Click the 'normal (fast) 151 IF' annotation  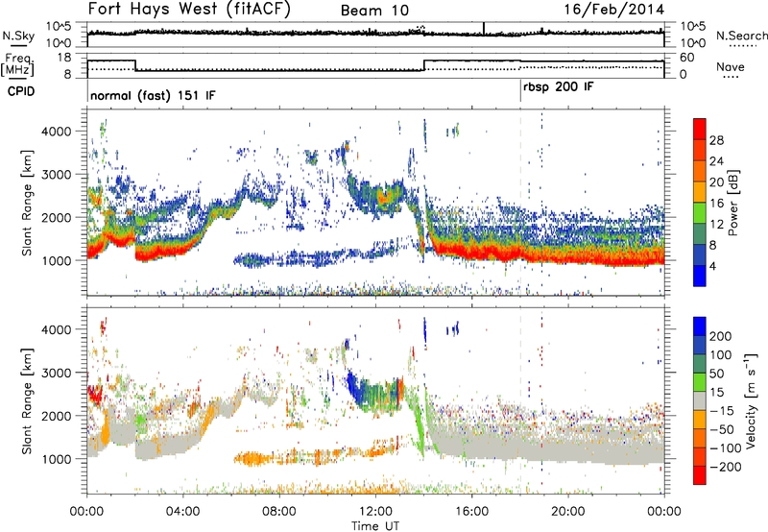pos(153,95)
